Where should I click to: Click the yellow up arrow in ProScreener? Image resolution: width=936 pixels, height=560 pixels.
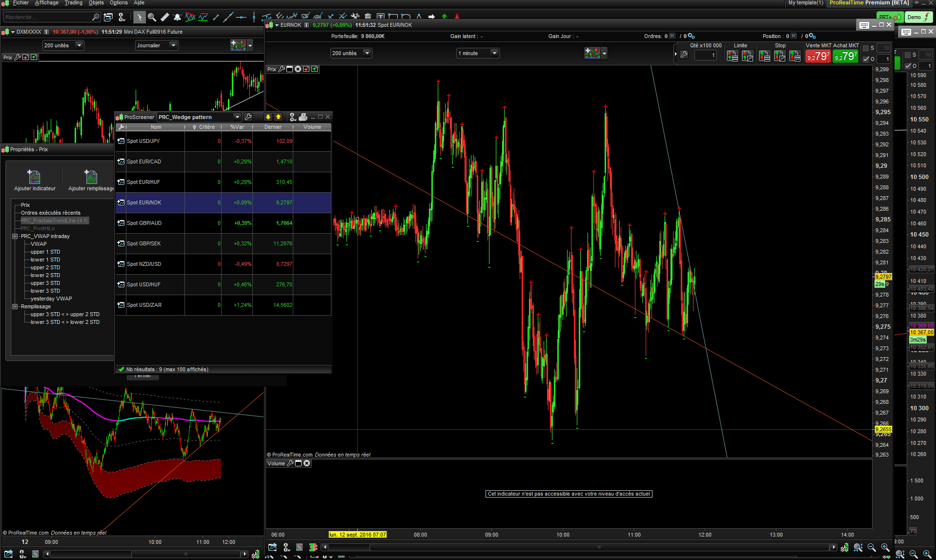[278, 117]
